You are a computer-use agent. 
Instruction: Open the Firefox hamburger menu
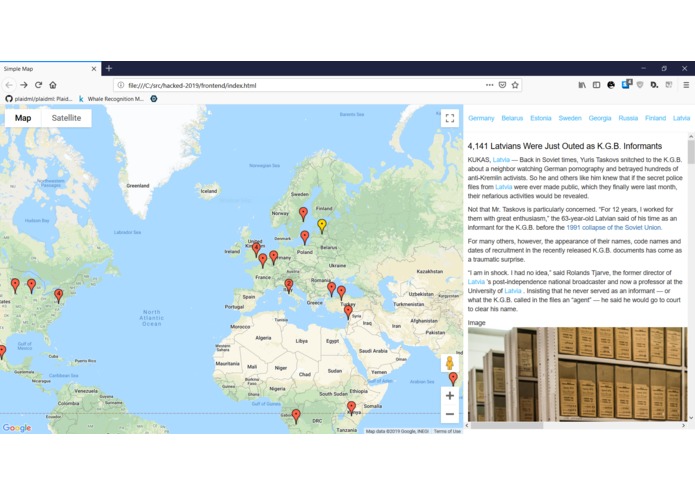pos(686,85)
